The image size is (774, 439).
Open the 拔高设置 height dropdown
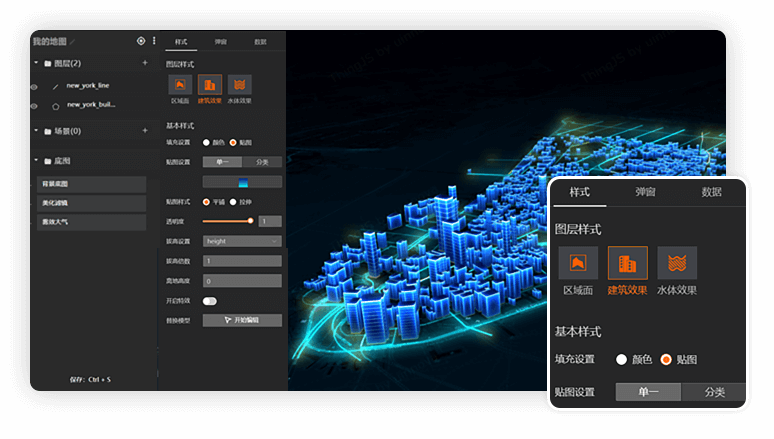pos(242,241)
